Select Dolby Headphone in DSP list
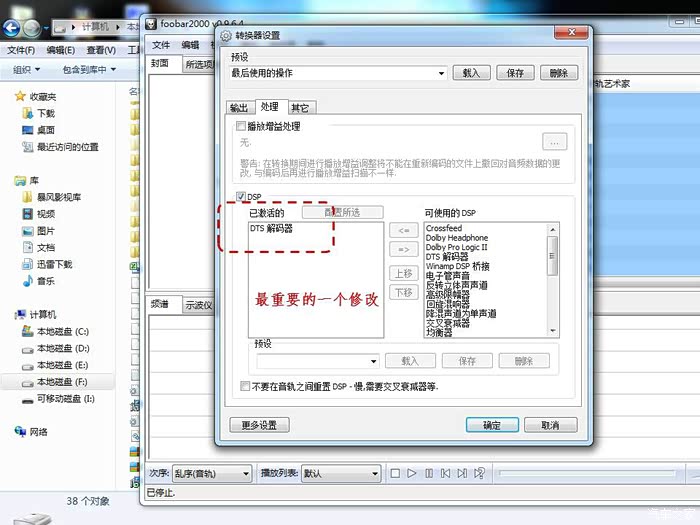Image resolution: width=700 pixels, height=525 pixels. pyautogui.click(x=457, y=238)
